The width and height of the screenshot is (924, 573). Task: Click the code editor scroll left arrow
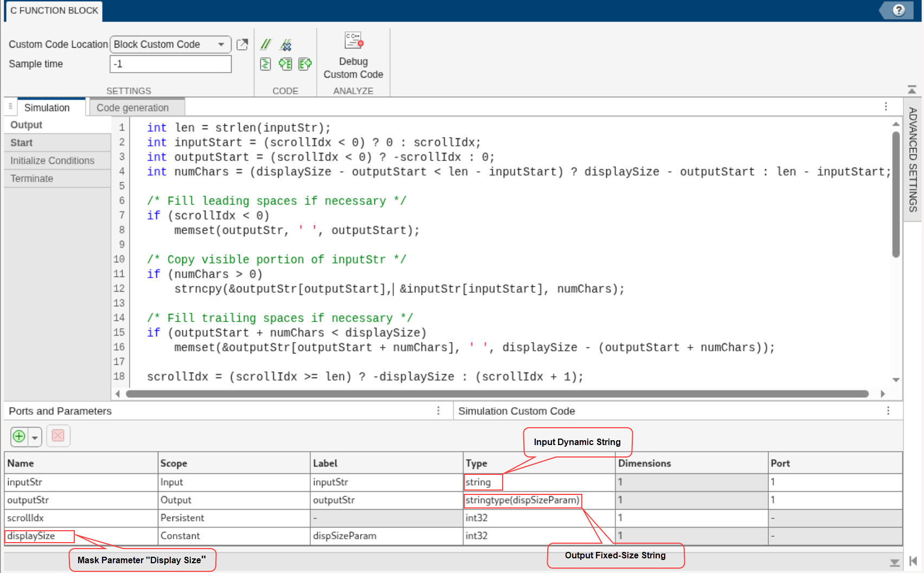coord(118,394)
